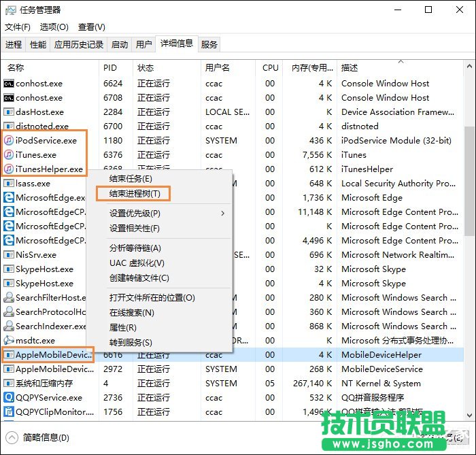Open Properties (属性) from context menu

(123, 327)
